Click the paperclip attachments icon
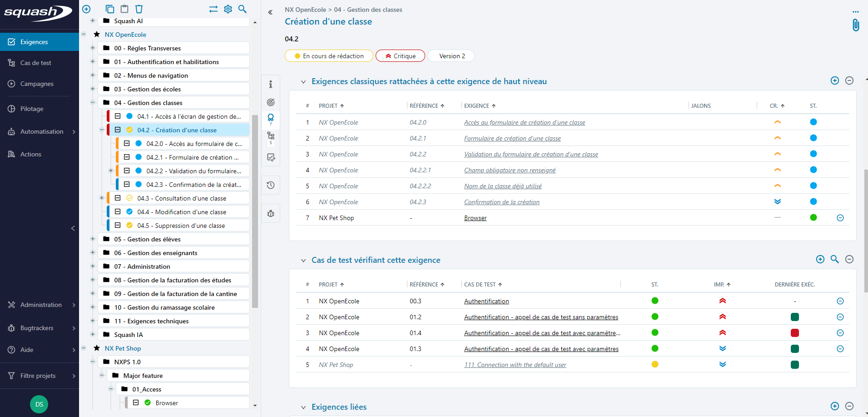 click(855, 25)
